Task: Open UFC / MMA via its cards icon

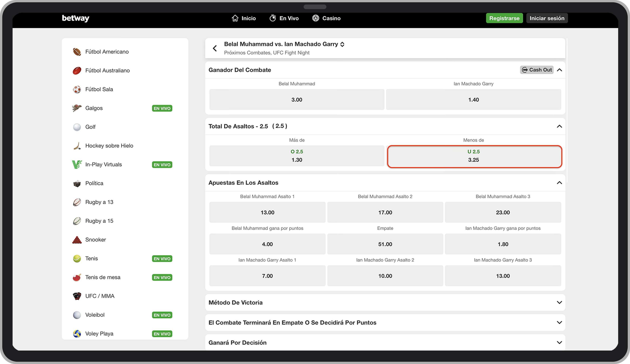Action: 77,296
